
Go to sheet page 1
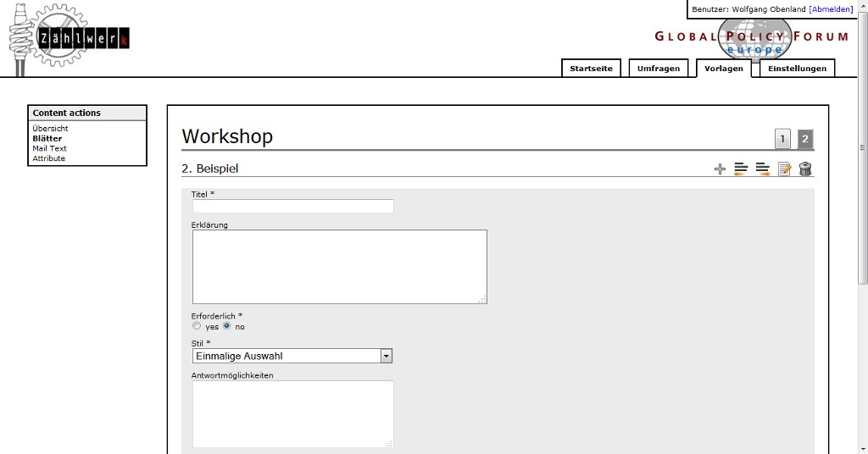(782, 139)
